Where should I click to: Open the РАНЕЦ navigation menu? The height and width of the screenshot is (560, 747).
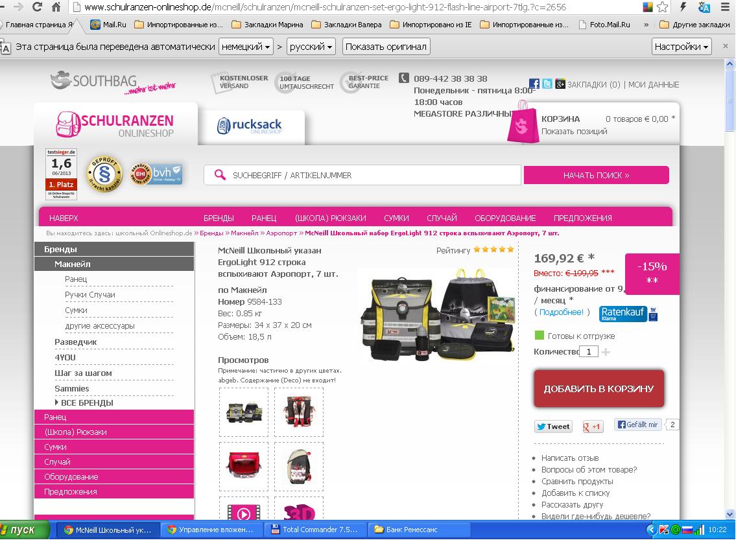point(264,218)
